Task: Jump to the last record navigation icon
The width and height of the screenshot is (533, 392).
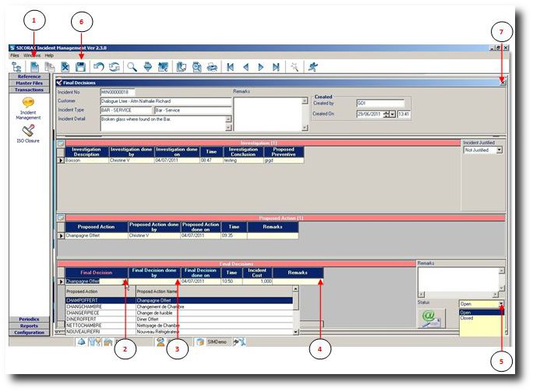Action: (x=275, y=67)
